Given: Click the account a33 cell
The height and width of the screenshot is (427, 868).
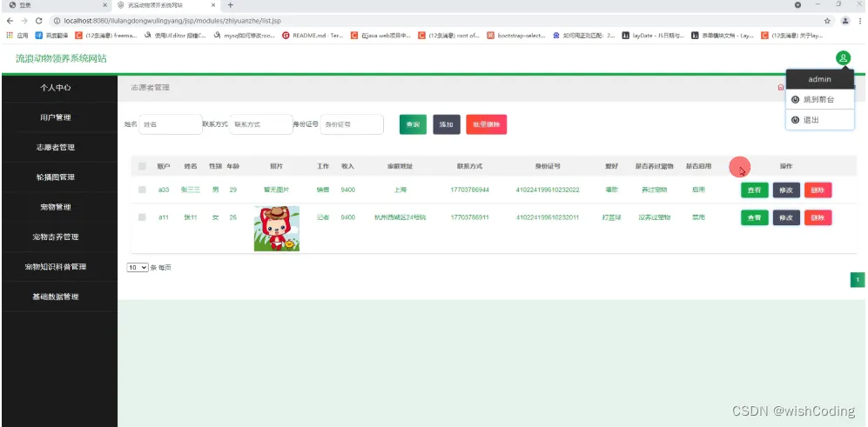Looking at the screenshot, I should [164, 190].
